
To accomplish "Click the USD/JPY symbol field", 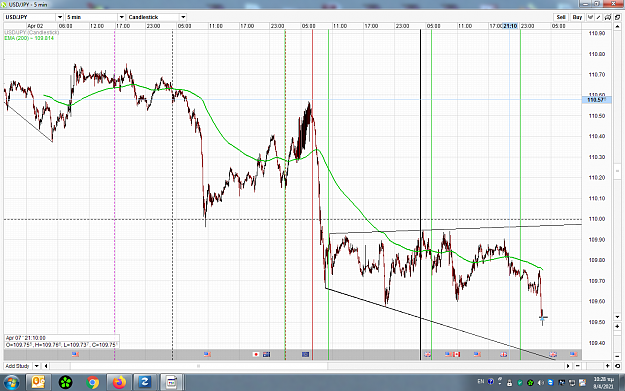I will [30, 17].
